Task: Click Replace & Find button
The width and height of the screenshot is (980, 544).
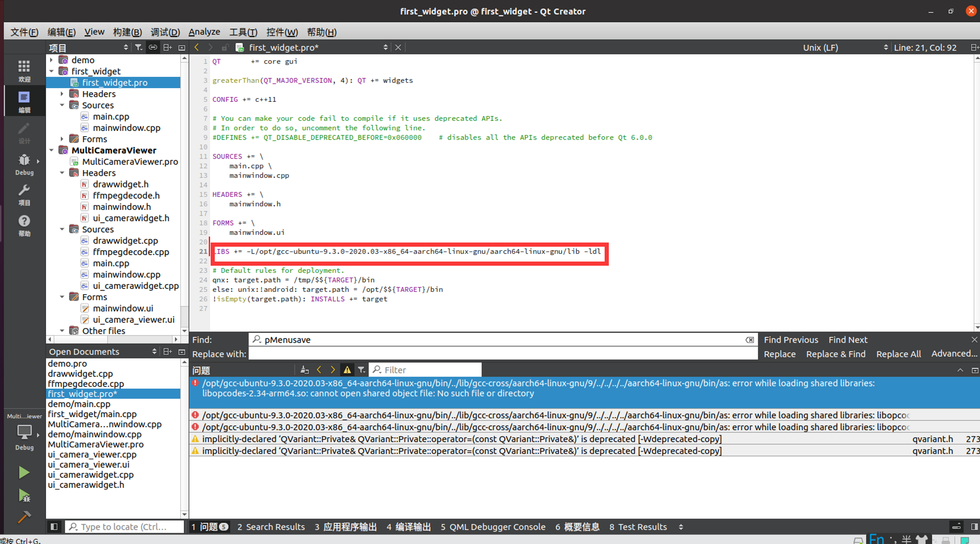Action: 835,354
